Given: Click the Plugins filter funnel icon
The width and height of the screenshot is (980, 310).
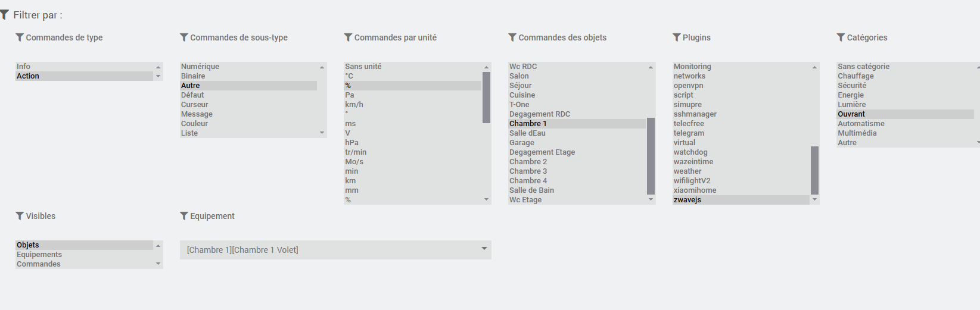Looking at the screenshot, I should [x=677, y=37].
